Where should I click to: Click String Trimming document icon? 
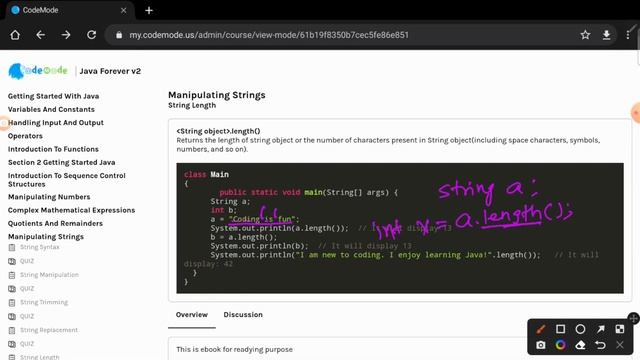point(12,302)
